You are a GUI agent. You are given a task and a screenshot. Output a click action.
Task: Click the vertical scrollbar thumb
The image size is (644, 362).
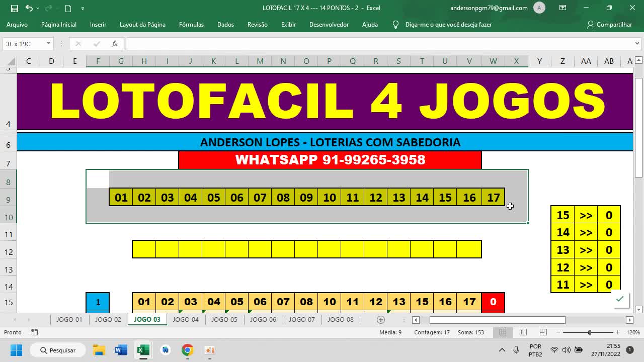(x=638, y=128)
